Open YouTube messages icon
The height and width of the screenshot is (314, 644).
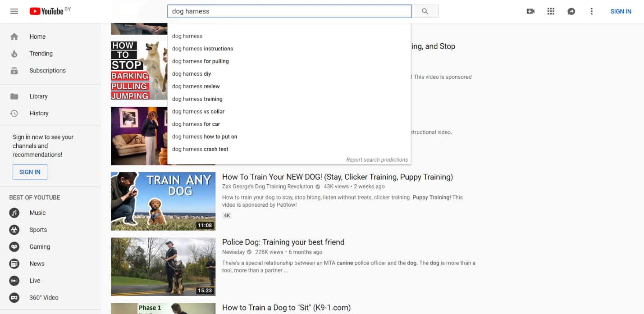pyautogui.click(x=571, y=11)
